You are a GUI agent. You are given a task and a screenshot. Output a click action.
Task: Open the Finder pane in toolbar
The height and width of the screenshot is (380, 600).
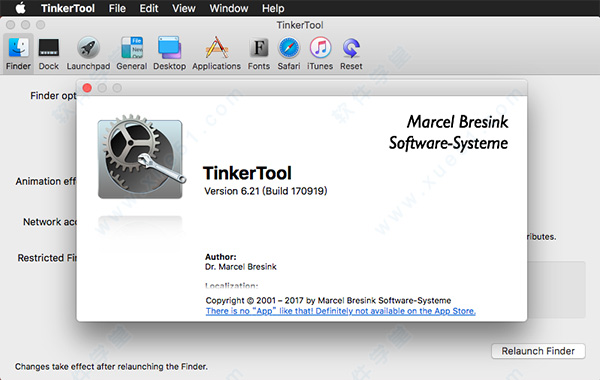pos(18,54)
